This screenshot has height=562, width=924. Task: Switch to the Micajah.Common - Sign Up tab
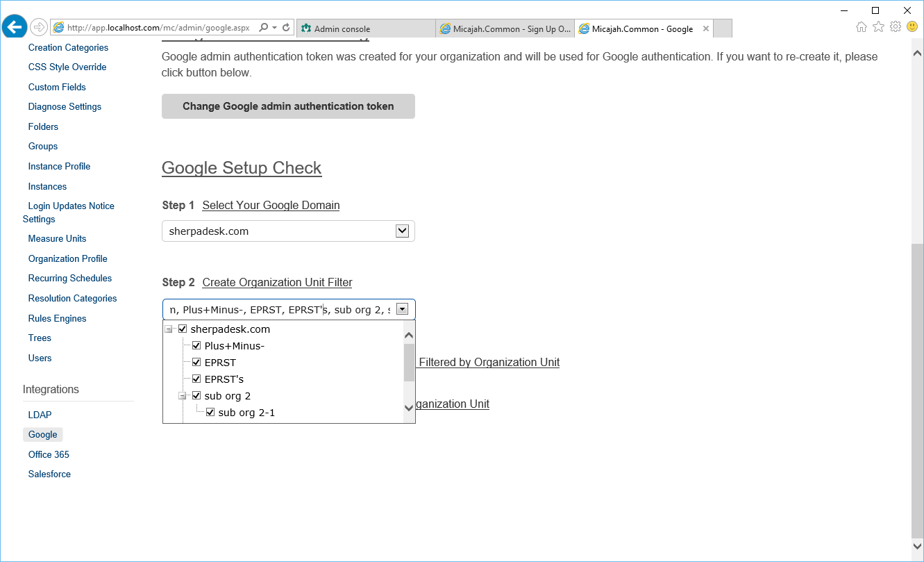505,28
